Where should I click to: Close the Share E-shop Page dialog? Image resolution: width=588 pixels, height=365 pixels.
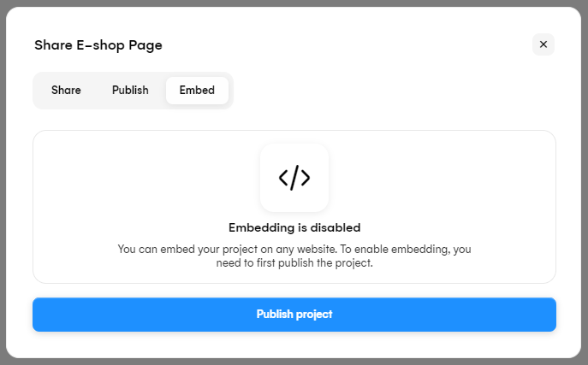click(543, 44)
